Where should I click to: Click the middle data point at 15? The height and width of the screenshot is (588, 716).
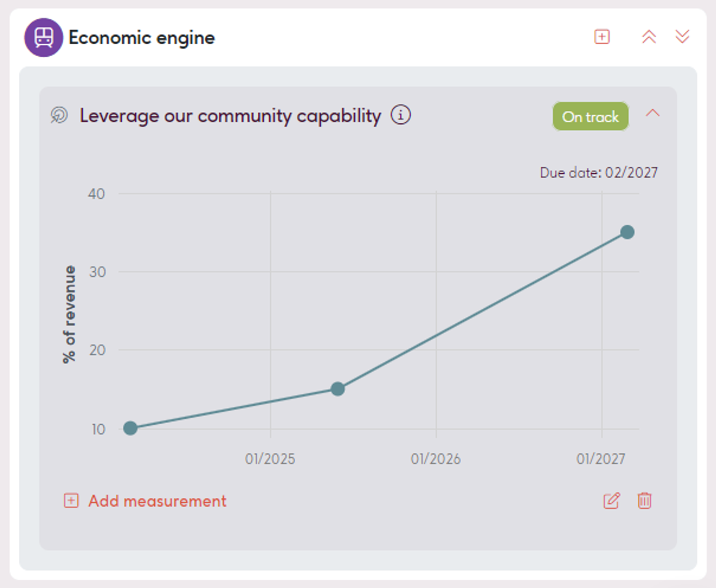(x=338, y=389)
